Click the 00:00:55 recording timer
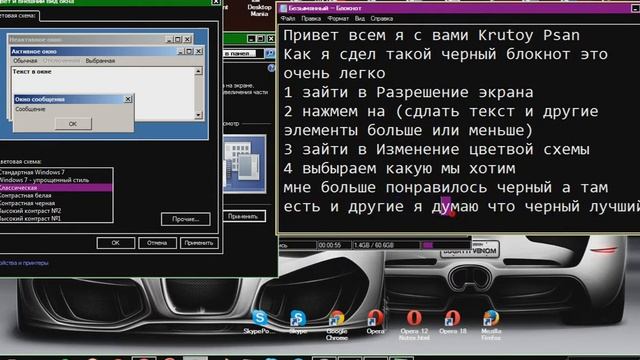640x360 pixels. [329, 245]
